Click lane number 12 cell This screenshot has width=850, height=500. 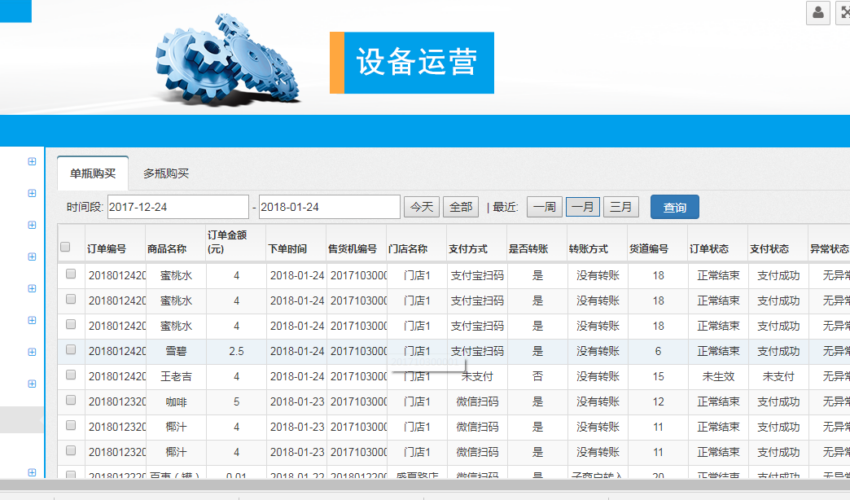click(658, 402)
